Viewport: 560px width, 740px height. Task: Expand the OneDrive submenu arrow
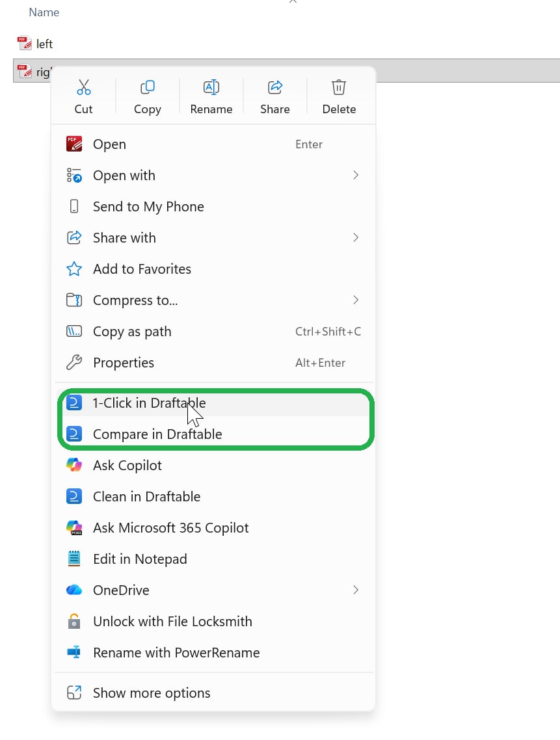[356, 590]
